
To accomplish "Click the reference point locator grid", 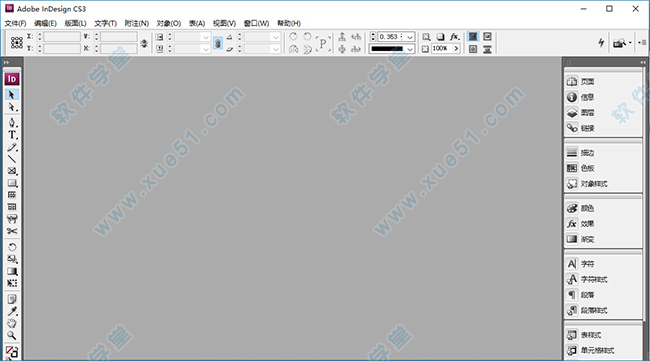I will coord(17,42).
